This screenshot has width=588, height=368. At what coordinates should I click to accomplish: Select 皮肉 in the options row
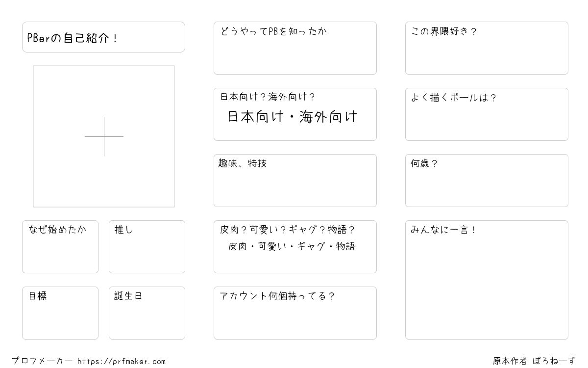[237, 246]
